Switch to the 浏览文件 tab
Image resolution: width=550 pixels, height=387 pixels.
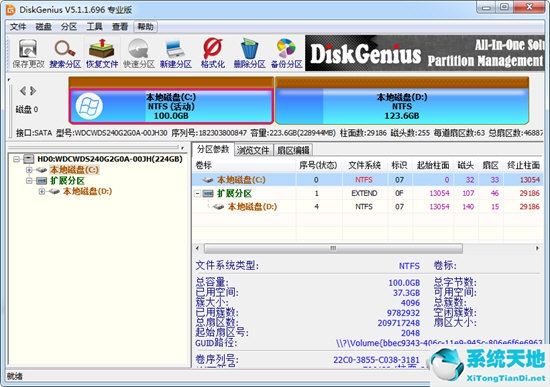click(253, 151)
